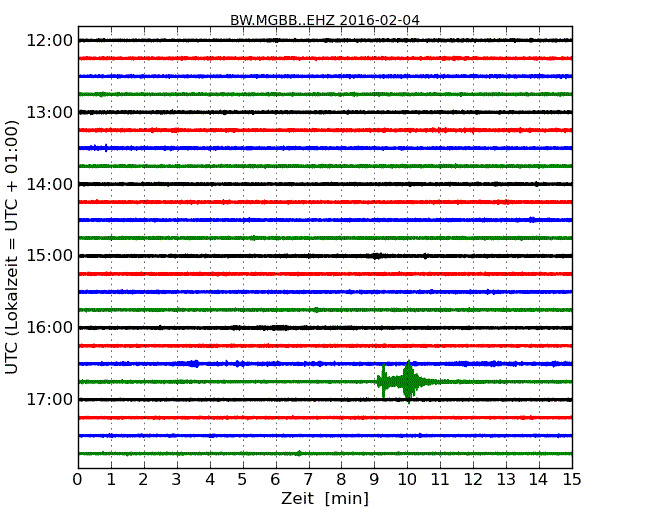
Task: Click x-axis tick label 3
Action: [x=177, y=480]
